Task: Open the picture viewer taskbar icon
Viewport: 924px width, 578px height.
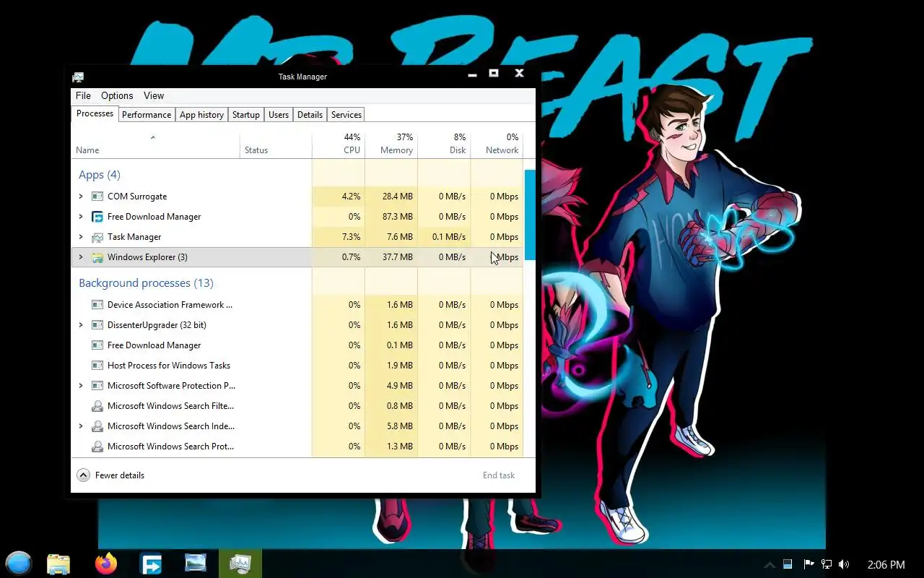Action: [x=196, y=563]
